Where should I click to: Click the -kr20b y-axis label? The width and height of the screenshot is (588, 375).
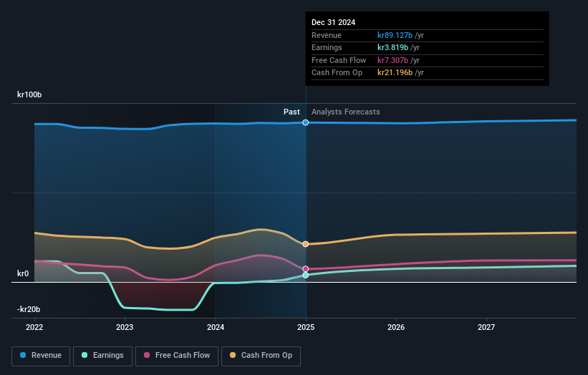pyautogui.click(x=29, y=309)
